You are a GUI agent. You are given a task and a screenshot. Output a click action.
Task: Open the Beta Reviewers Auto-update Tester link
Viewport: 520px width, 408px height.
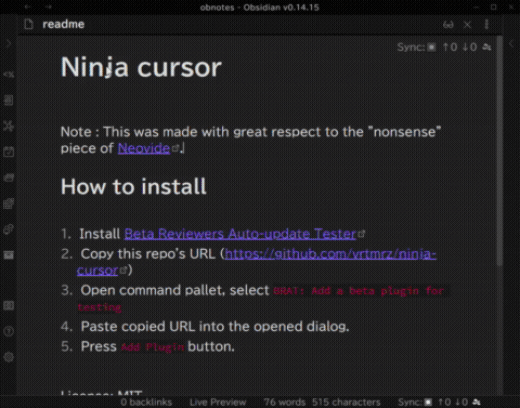(240, 234)
